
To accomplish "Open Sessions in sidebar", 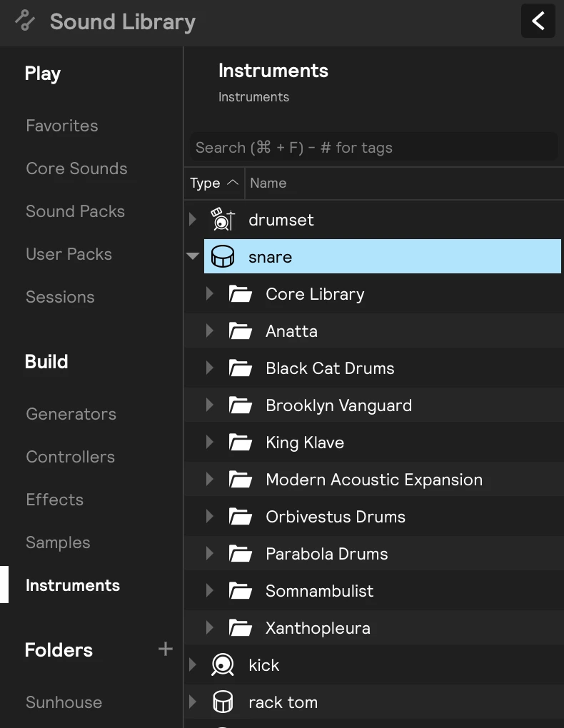I will 60,297.
